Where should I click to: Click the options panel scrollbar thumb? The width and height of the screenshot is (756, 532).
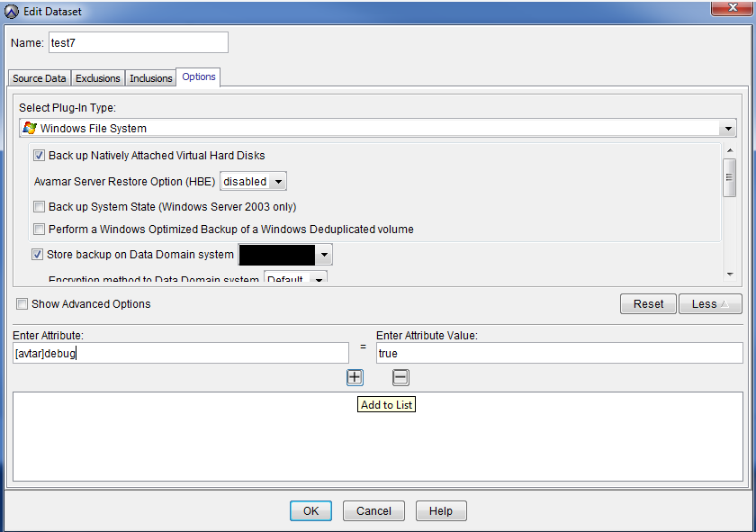coord(730,177)
